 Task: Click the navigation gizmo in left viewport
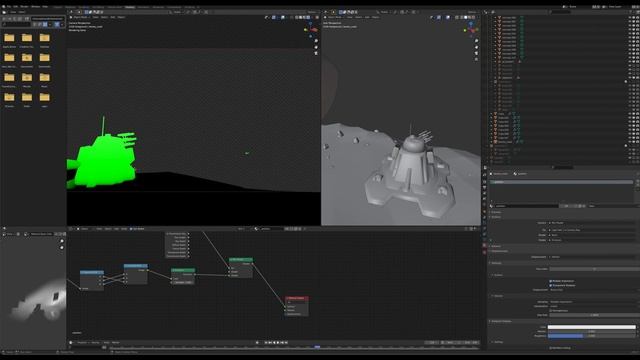coord(312,29)
